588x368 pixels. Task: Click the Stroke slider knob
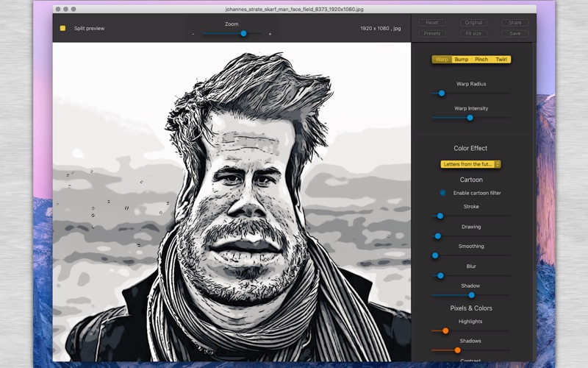(440, 216)
